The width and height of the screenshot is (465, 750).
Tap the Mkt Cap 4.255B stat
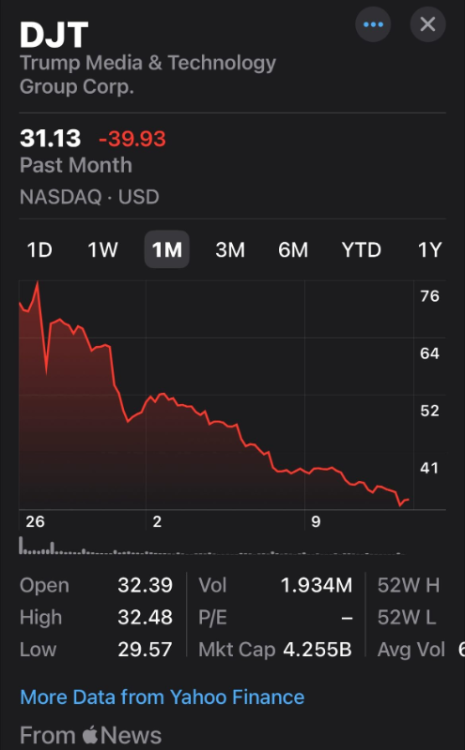coord(275,650)
